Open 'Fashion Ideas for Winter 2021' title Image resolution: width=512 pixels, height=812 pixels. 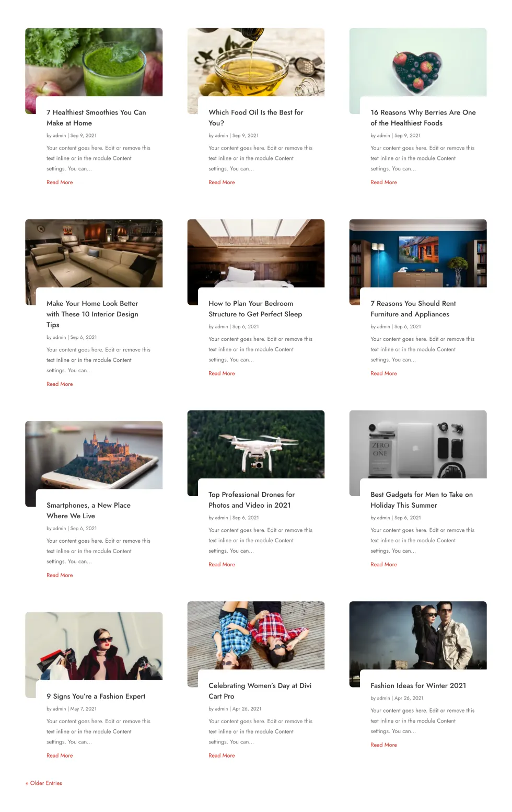point(418,685)
